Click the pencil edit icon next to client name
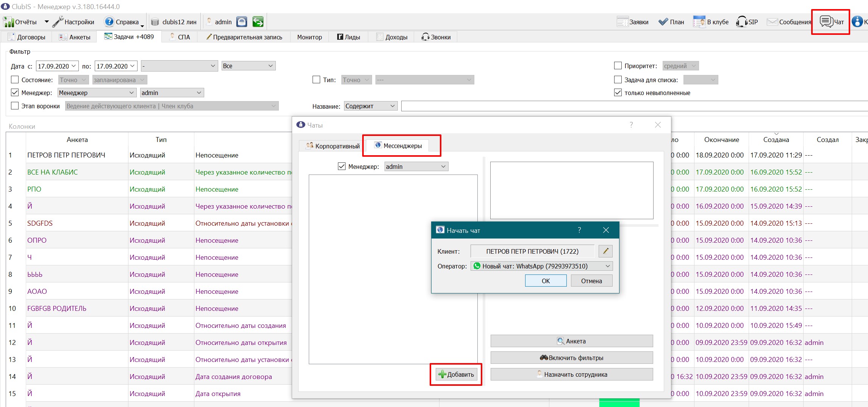868x407 pixels. pyautogui.click(x=605, y=251)
